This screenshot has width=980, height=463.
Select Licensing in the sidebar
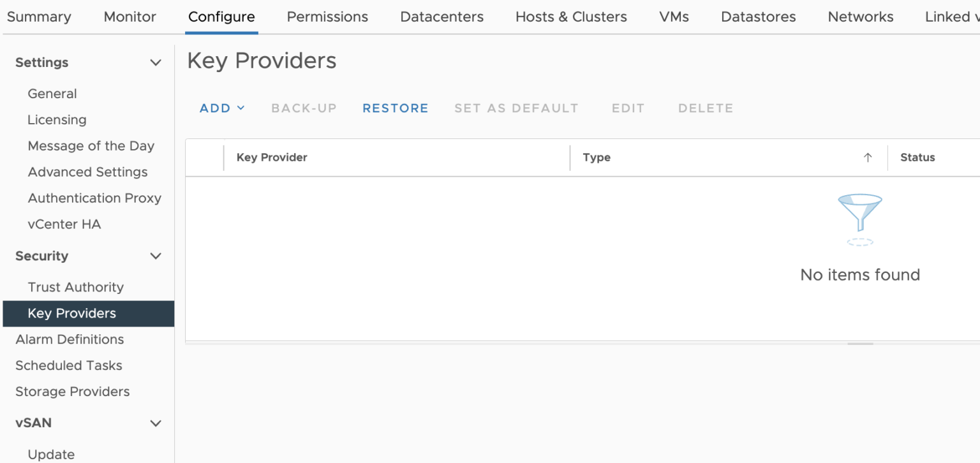point(57,119)
